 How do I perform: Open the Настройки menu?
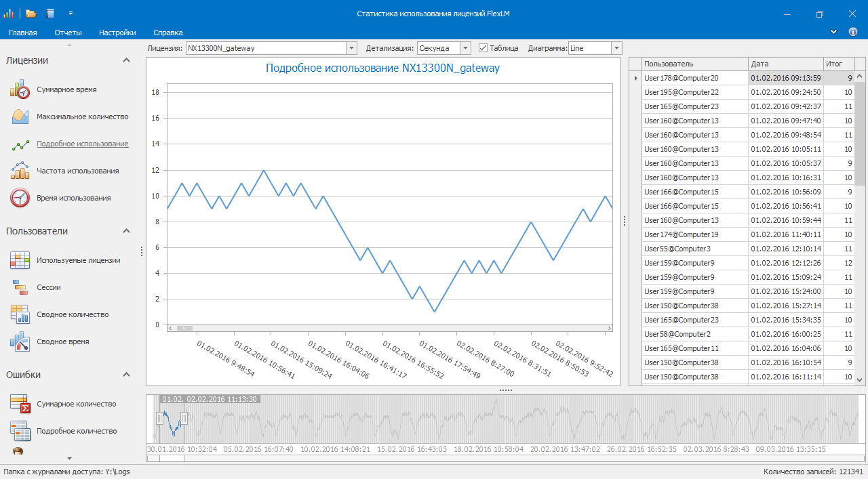[117, 33]
